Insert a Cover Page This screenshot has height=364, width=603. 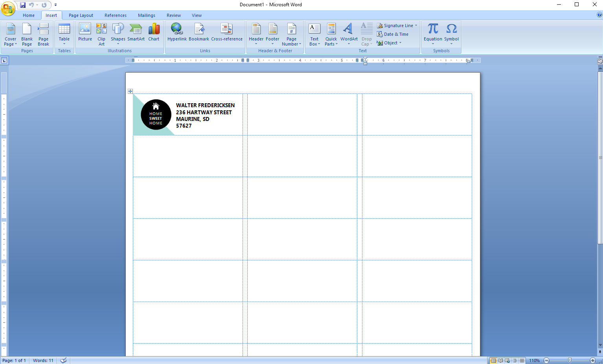coord(10,33)
